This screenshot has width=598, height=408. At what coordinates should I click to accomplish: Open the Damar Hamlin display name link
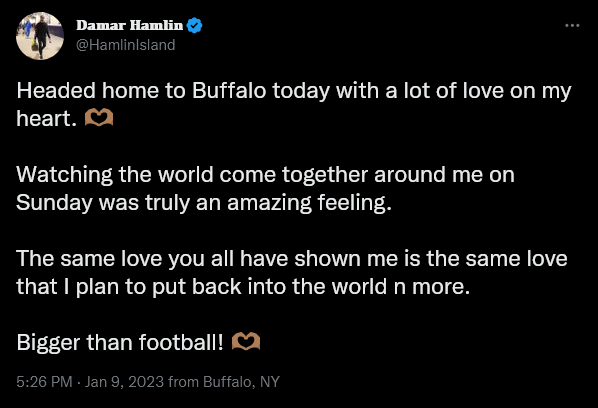coord(130,26)
